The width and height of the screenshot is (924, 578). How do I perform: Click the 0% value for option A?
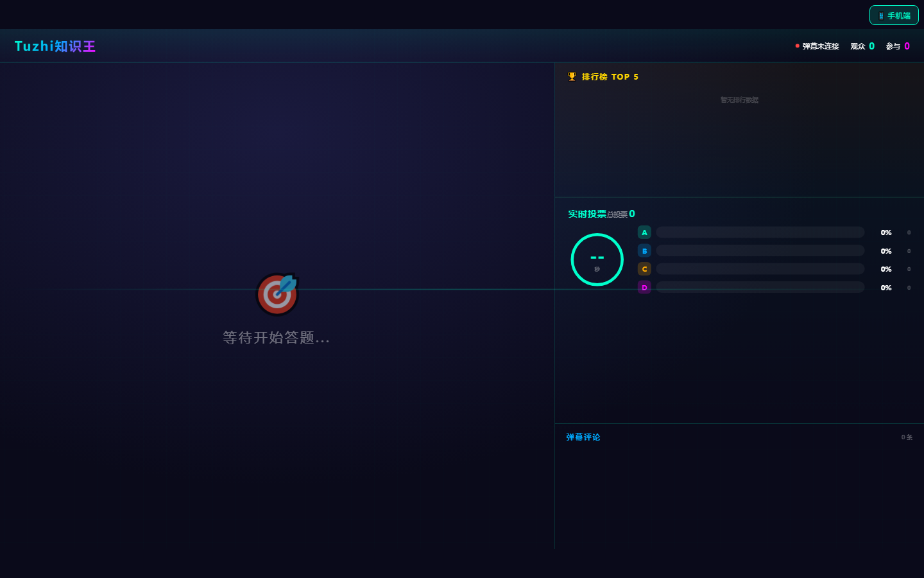pos(886,232)
